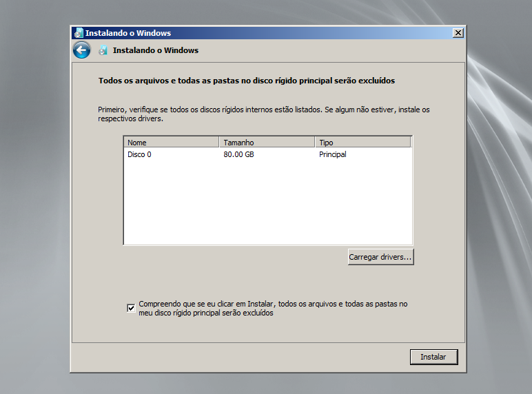The width and height of the screenshot is (532, 394).
Task: Click the setup icon in the title bar
Action: pyautogui.click(x=79, y=33)
